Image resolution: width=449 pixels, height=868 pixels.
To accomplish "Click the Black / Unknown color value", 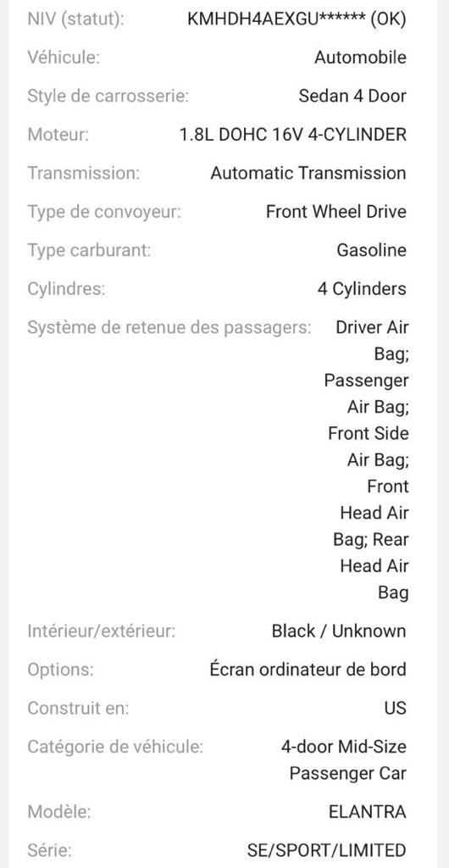I will pos(339,631).
